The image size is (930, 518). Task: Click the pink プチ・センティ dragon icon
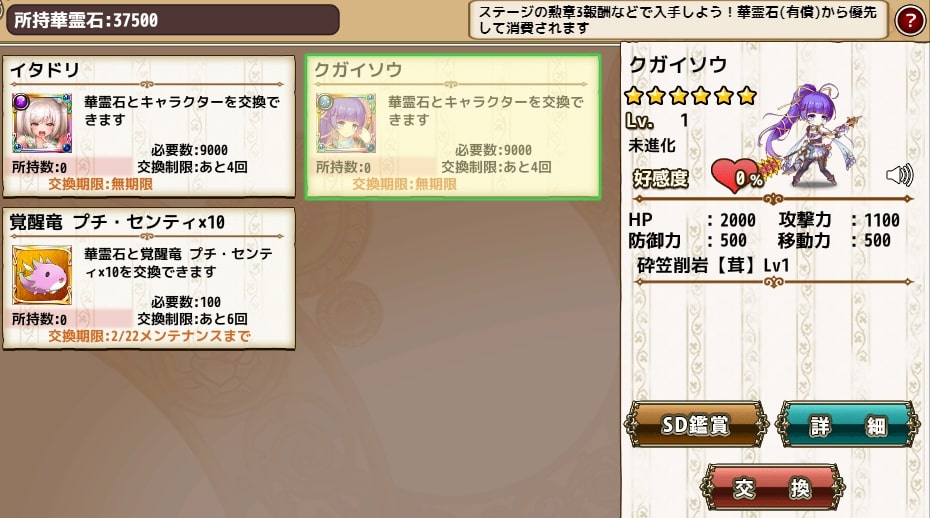[x=42, y=275]
